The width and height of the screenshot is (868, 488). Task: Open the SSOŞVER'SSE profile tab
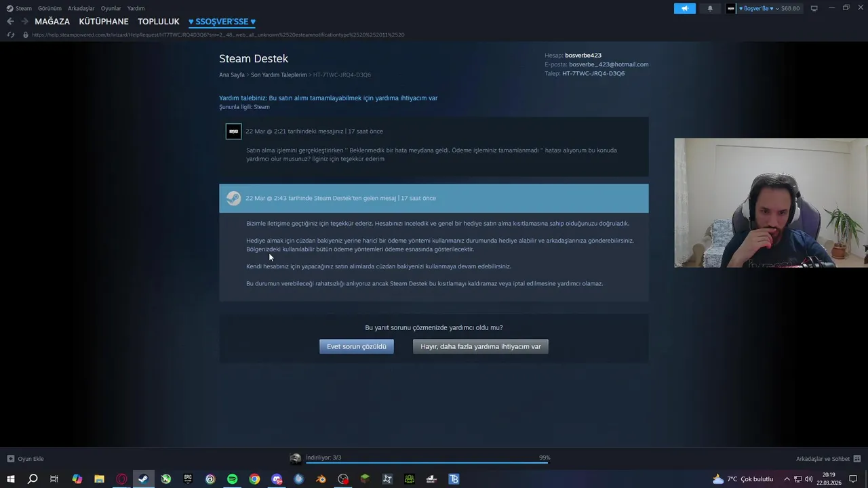coord(222,22)
